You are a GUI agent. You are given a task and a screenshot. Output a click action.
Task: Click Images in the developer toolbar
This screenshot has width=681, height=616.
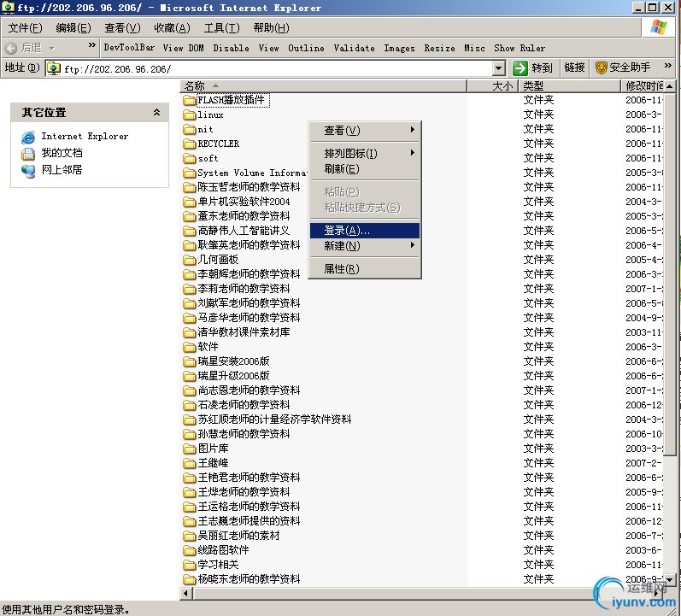click(399, 48)
